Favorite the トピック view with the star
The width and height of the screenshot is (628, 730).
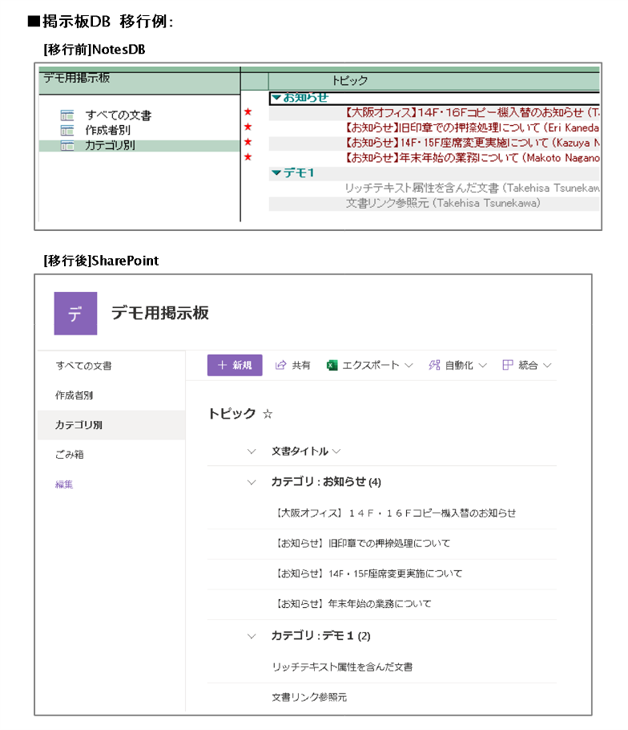(x=268, y=414)
